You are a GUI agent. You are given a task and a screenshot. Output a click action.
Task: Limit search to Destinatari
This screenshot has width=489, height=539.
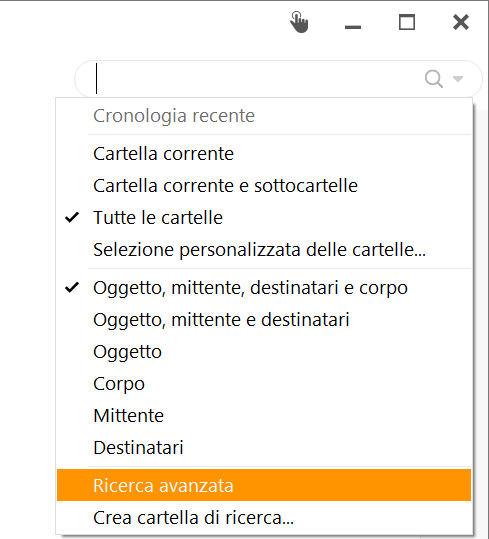click(264, 448)
